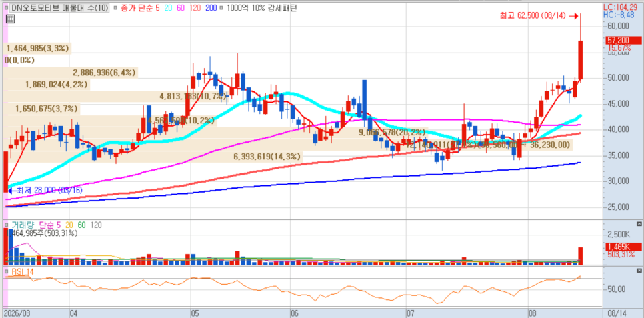Click the large red candle on 08/14
Screen dimensions: 644x318
click(581, 60)
